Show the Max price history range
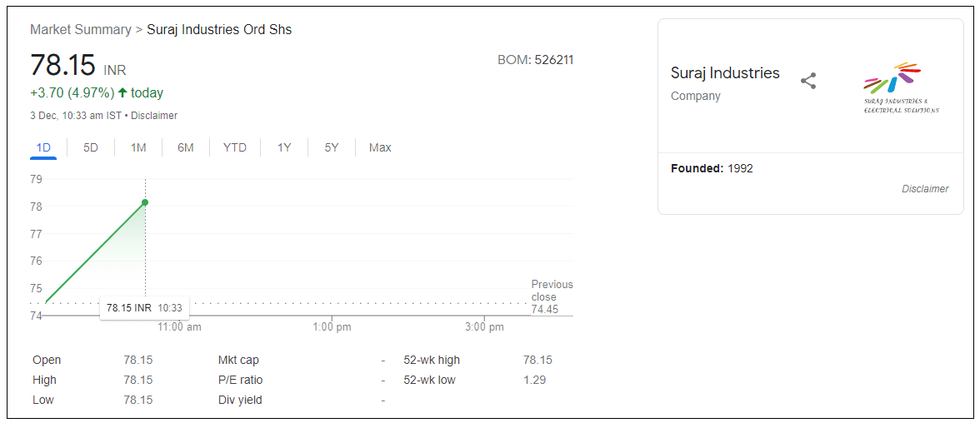Viewport: 980px width, 423px height. pyautogui.click(x=380, y=147)
